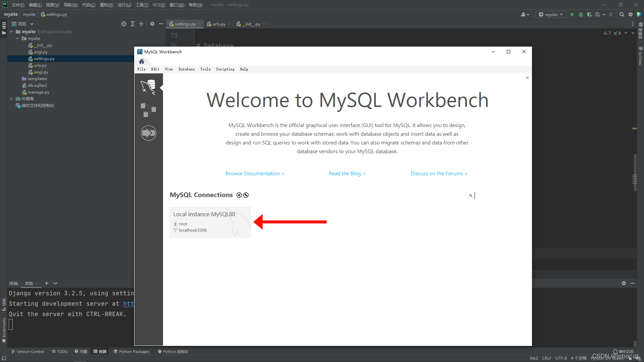Select templates folder in project tree
The image size is (644, 362).
click(x=37, y=79)
